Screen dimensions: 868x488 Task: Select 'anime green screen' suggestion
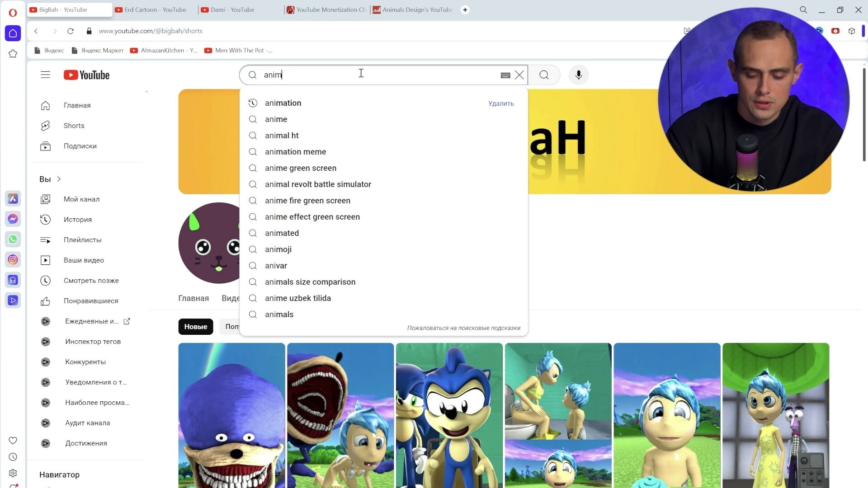(x=383, y=168)
